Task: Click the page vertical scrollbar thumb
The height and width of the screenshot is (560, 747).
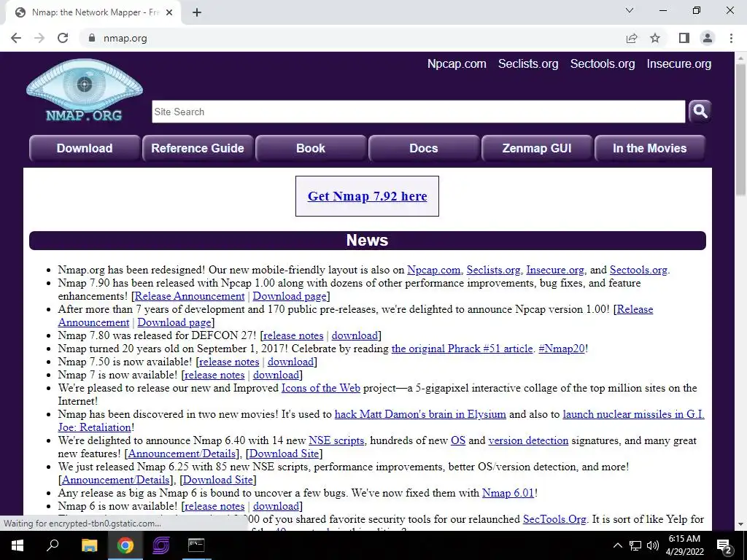Action: [740, 128]
